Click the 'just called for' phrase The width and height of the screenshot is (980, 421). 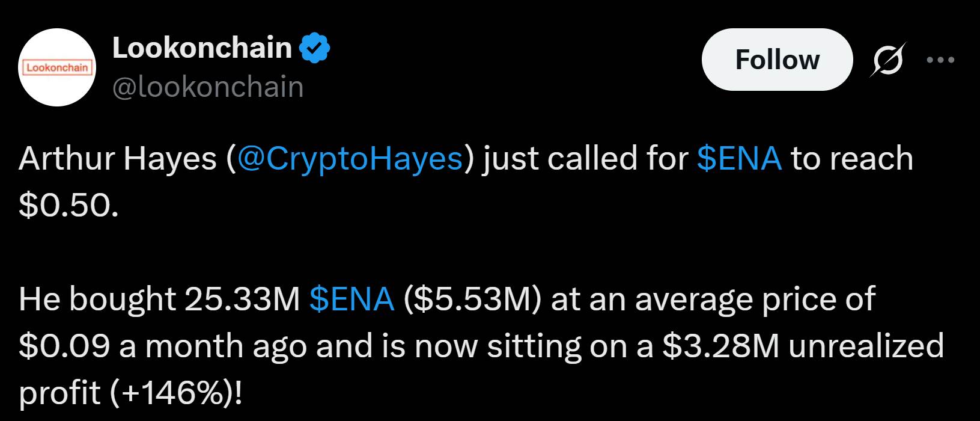pyautogui.click(x=586, y=159)
